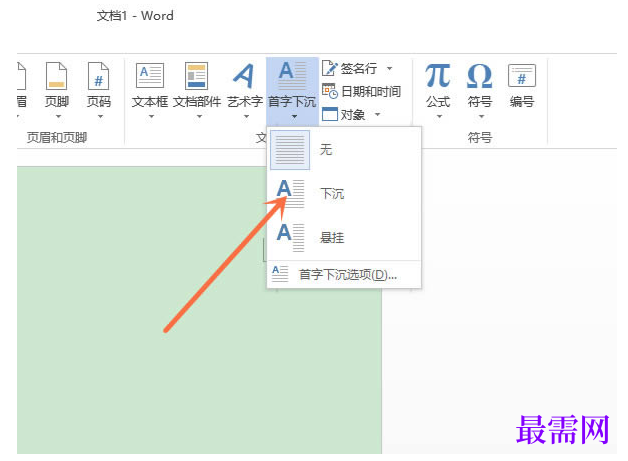
Task: Expand the Signature Line (签名行) dropdown arrow
Action: click(389, 68)
